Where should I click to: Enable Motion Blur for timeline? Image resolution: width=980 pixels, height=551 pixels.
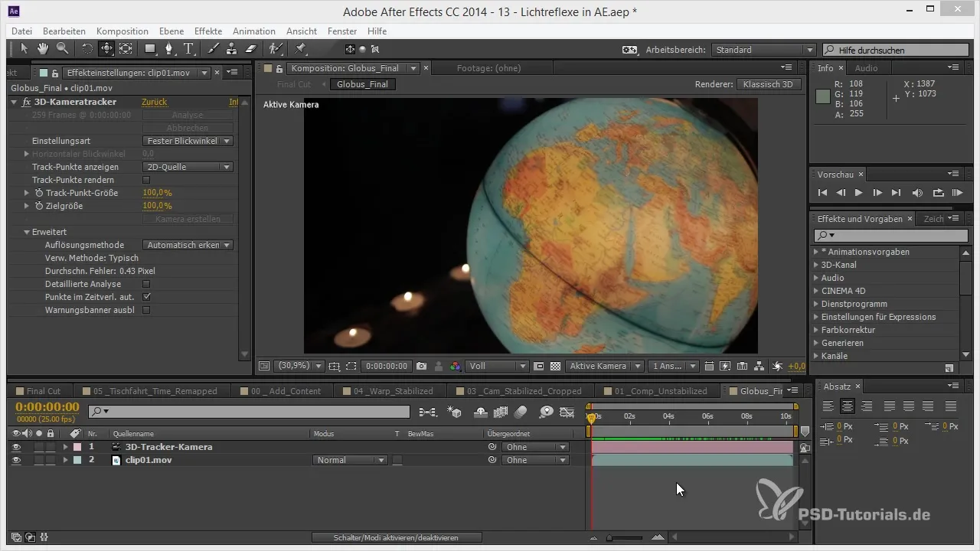[x=521, y=412]
